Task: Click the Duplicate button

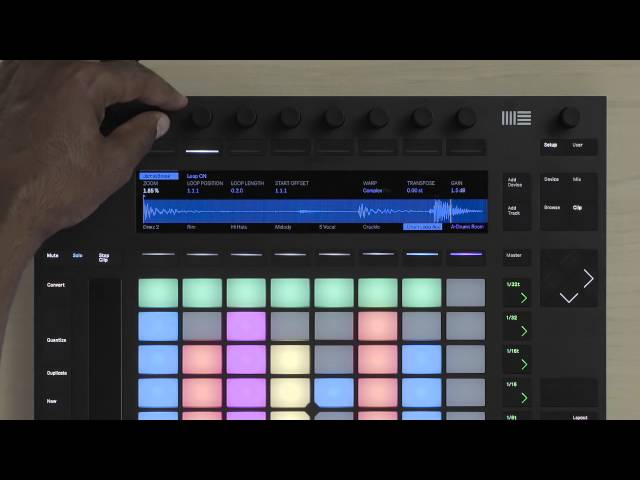Action: pos(57,373)
